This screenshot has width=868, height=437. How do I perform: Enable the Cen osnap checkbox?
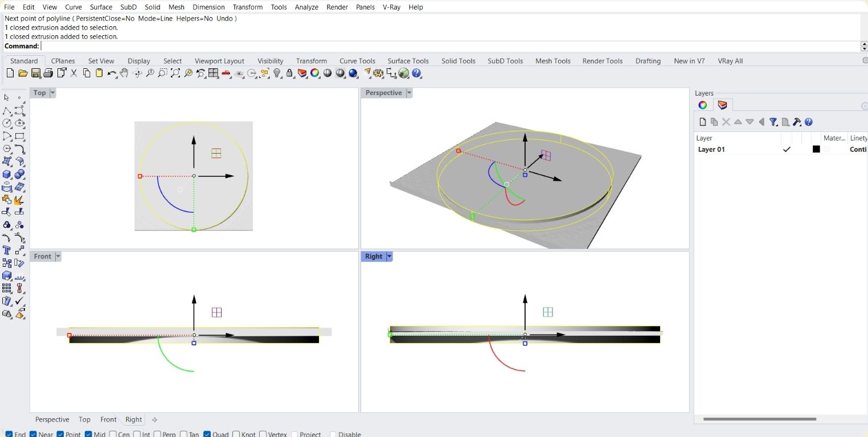(113, 434)
